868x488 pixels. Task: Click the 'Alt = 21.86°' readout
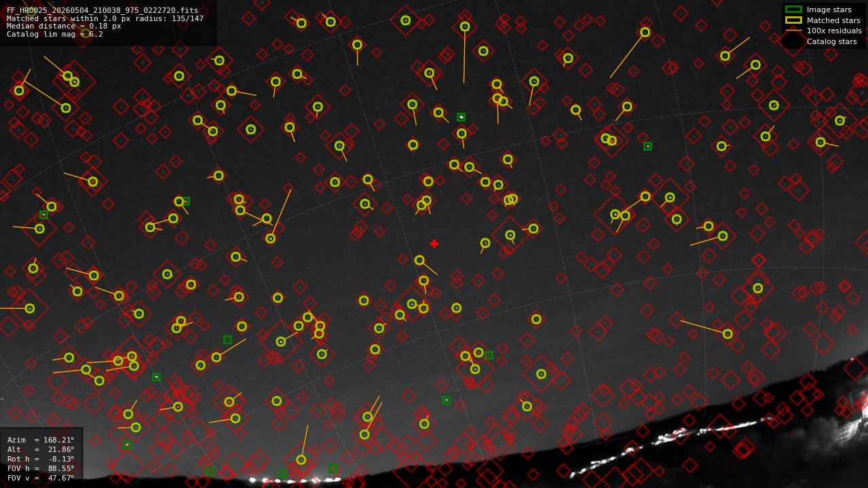point(41,449)
